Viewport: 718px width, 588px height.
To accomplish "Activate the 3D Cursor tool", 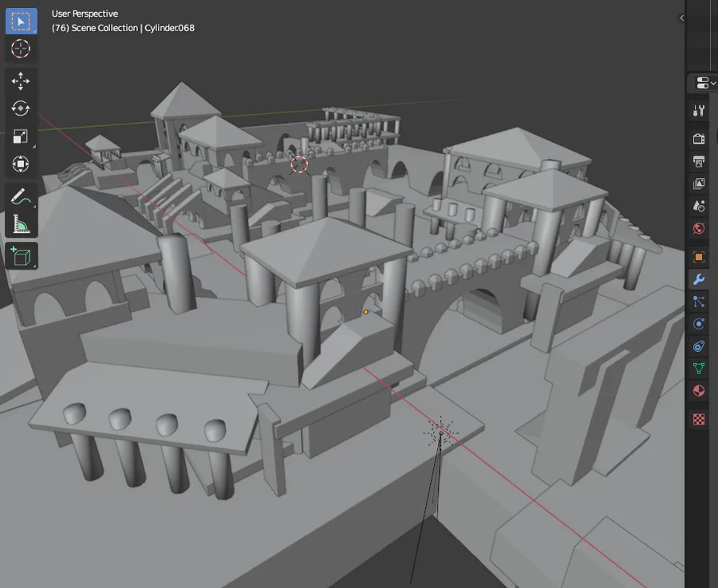I will coord(21,49).
